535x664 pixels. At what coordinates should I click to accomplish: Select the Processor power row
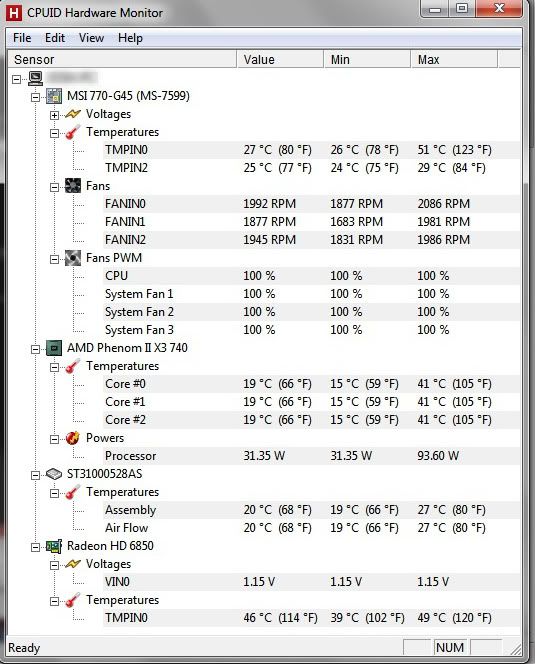coord(311,456)
